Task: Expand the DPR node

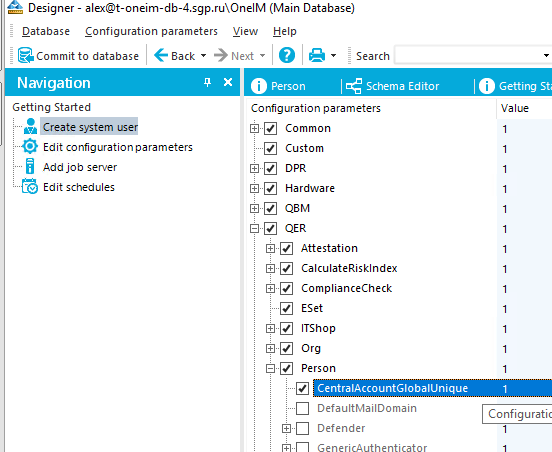Action: pos(254,169)
